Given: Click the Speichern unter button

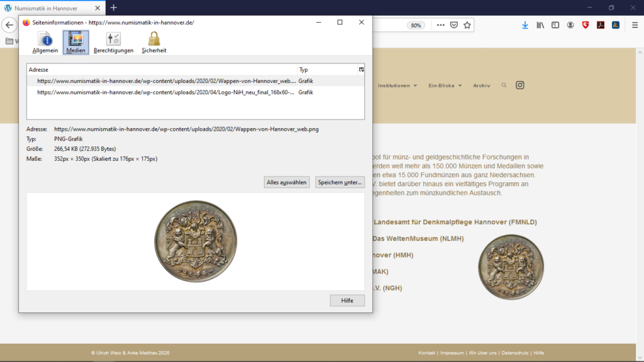Looking at the screenshot, I should [340, 182].
